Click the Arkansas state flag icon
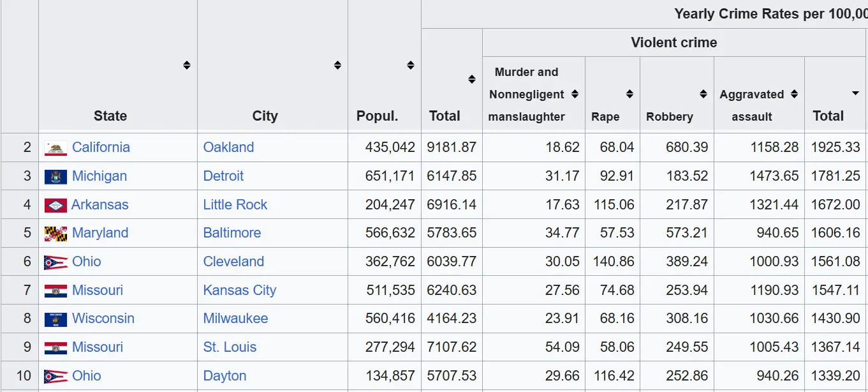Image resolution: width=868 pixels, height=392 pixels. pyautogui.click(x=55, y=206)
